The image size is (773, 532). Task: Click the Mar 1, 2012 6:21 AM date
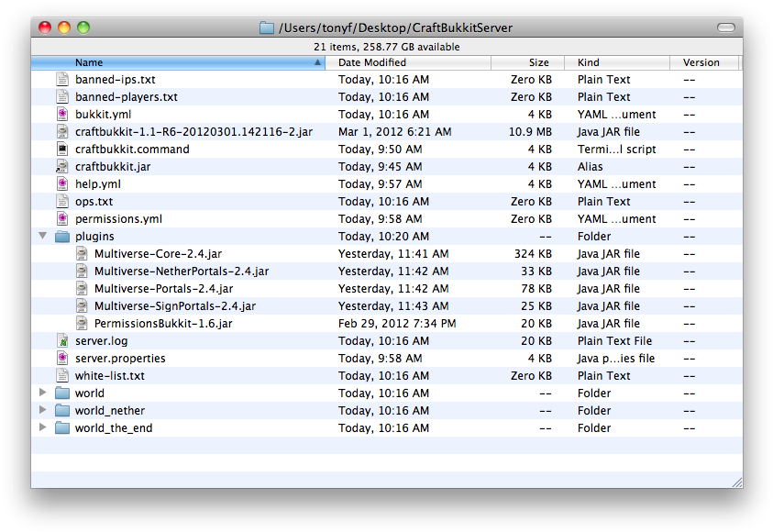(x=395, y=132)
